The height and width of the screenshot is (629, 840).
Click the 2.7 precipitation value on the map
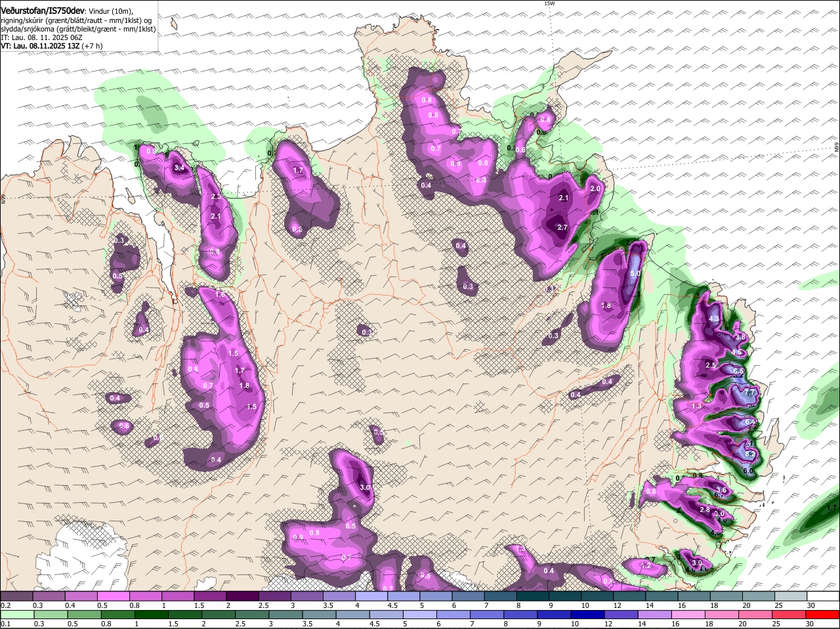click(x=562, y=227)
